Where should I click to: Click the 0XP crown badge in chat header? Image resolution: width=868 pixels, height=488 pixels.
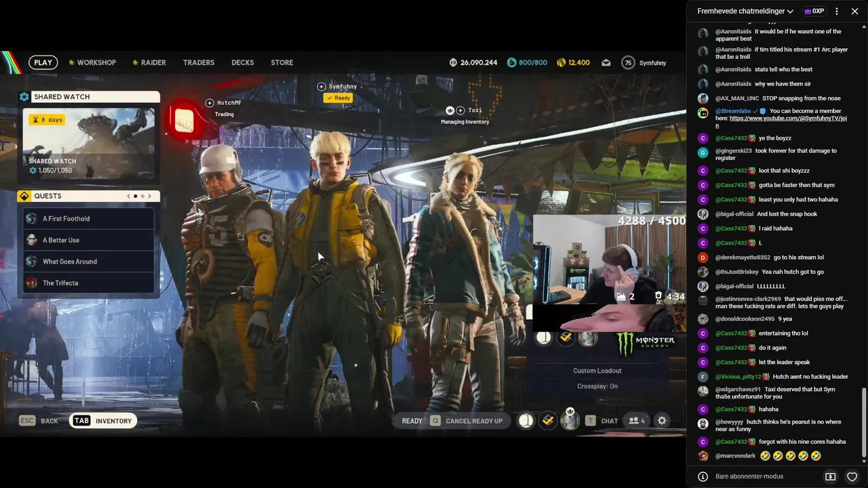814,11
